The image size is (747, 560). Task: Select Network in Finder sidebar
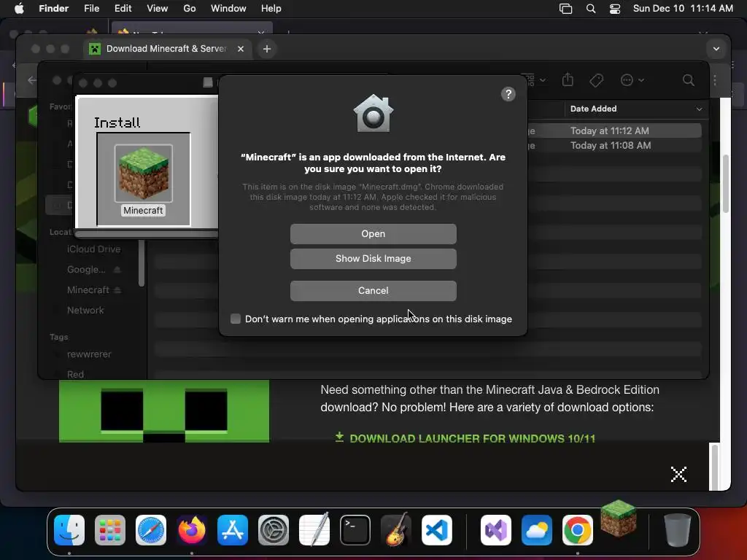tap(85, 311)
